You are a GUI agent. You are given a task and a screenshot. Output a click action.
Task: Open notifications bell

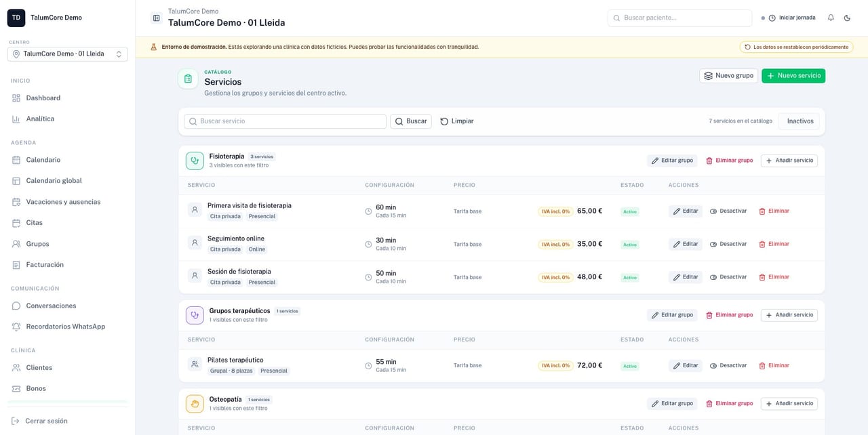(831, 18)
